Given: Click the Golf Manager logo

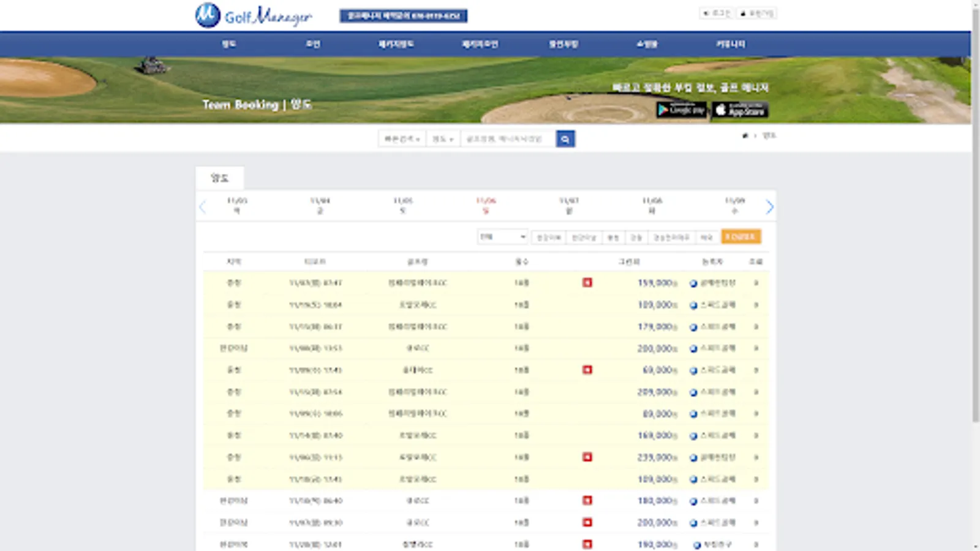Looking at the screenshot, I should click(x=254, y=15).
